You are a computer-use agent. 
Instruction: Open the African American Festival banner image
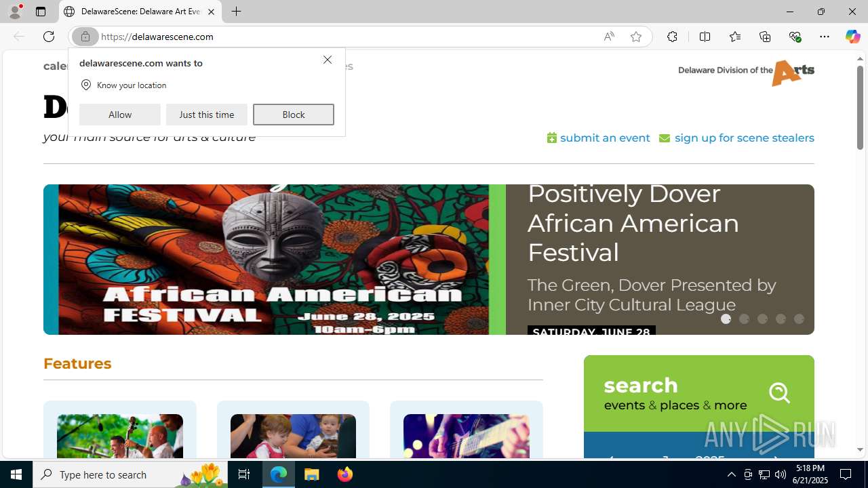coord(275,260)
